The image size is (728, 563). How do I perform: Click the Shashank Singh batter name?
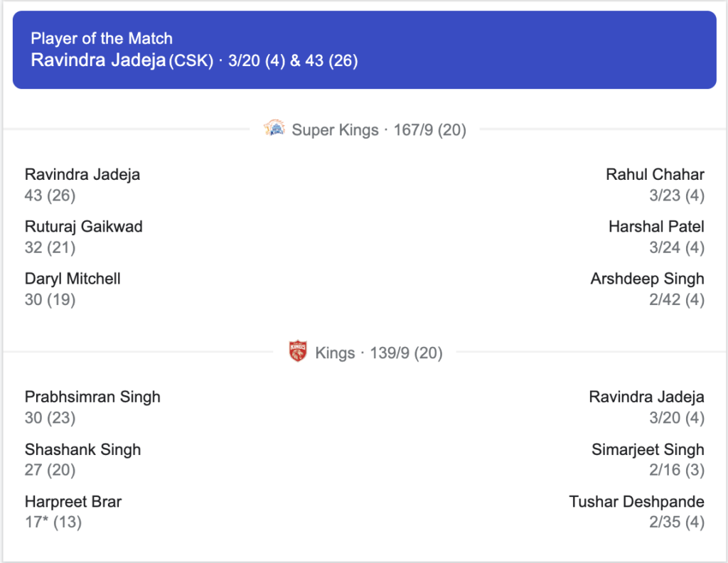(82, 449)
